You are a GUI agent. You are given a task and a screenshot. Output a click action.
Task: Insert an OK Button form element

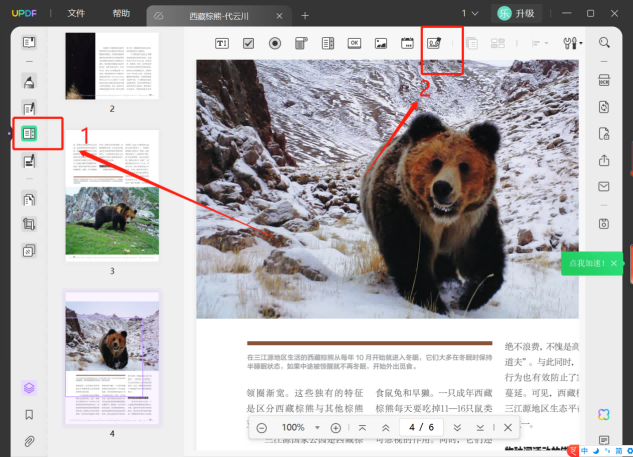[x=354, y=43]
